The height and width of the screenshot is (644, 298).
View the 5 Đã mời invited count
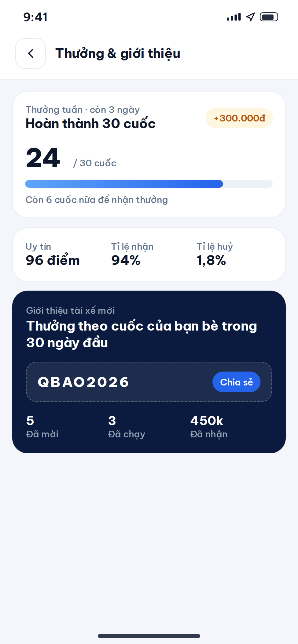(x=42, y=427)
